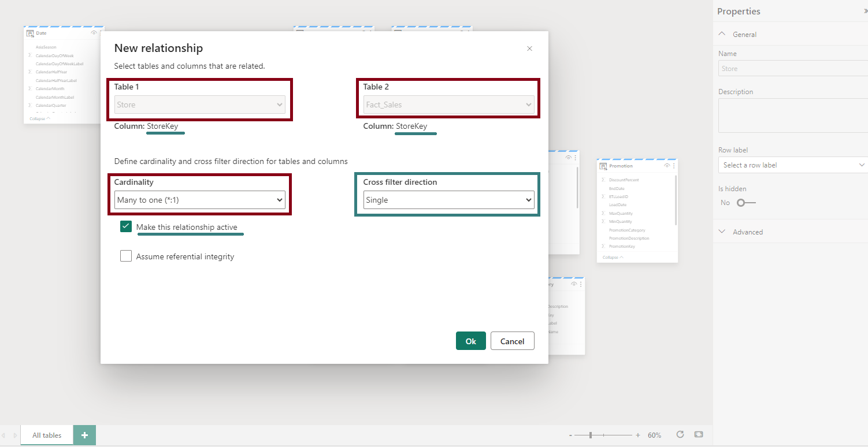Viewport: 868px width, 447px height.
Task: Click Ok to create the relationship
Action: coord(470,341)
